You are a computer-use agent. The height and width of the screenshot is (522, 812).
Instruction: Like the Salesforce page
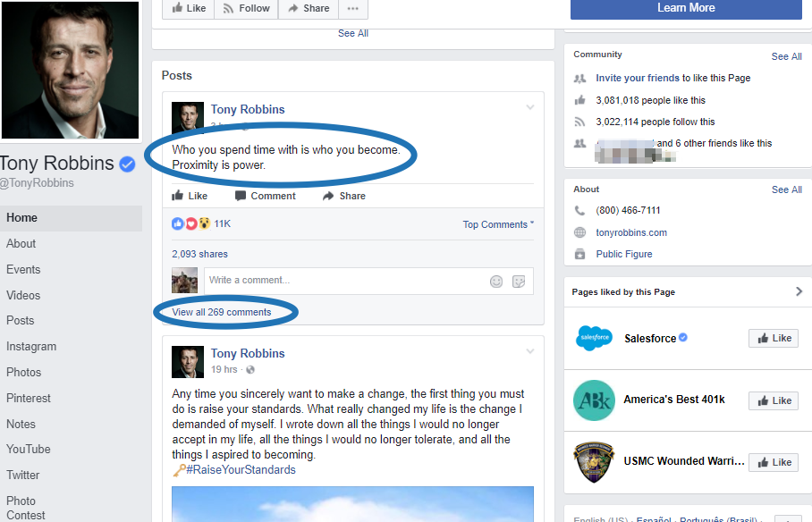[774, 338]
